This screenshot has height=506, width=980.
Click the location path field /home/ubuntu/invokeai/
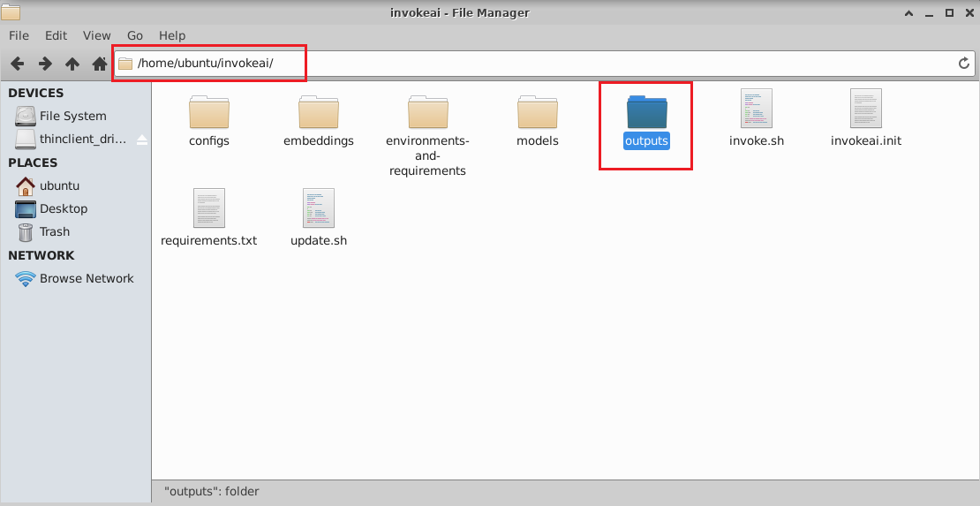tap(544, 64)
